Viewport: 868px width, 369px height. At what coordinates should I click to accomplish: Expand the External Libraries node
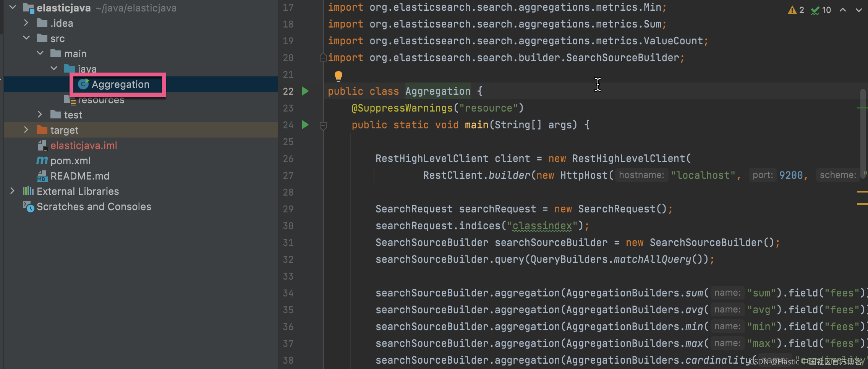click(x=12, y=191)
